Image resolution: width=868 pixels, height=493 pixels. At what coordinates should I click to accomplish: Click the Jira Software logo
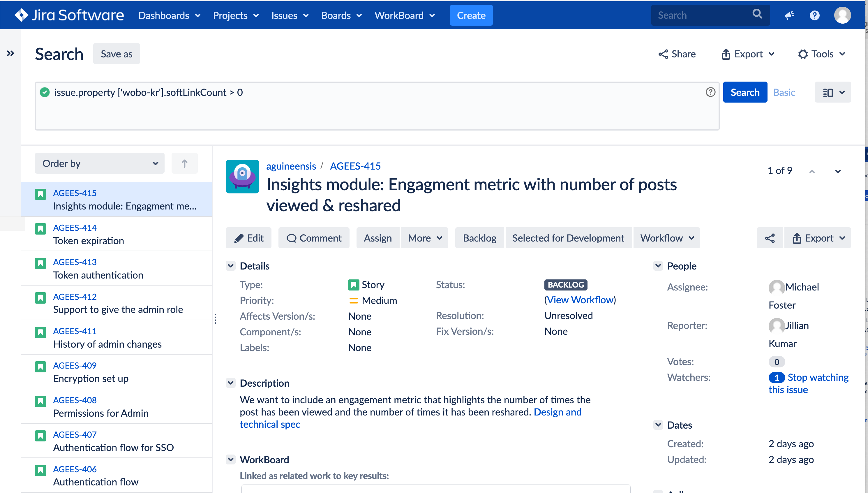tap(69, 15)
